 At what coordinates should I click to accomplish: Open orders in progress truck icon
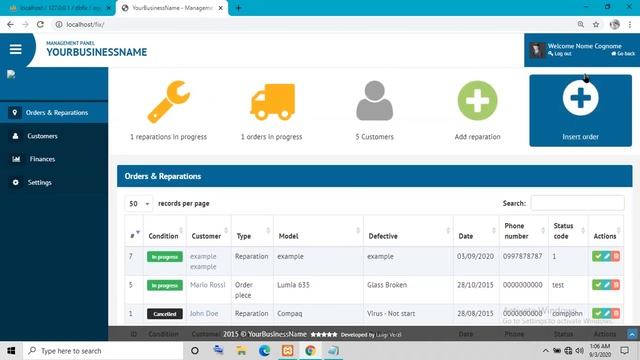[x=272, y=102]
